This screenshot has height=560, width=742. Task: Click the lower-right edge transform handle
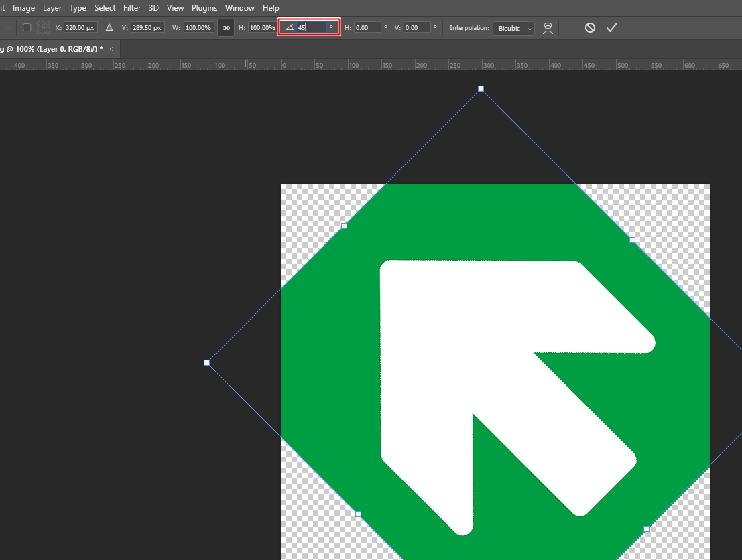[x=646, y=529]
